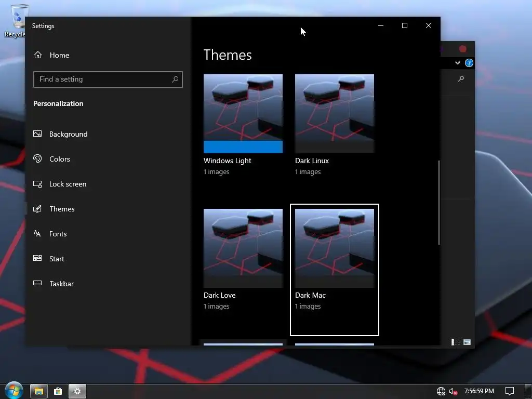The height and width of the screenshot is (399, 532).
Task: Apply the Dark Love theme thumbnail
Action: coord(243,248)
